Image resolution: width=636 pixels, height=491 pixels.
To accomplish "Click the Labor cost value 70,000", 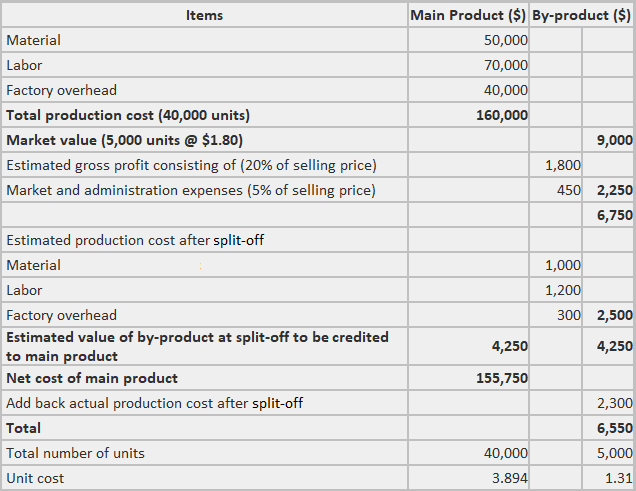I will click(505, 65).
